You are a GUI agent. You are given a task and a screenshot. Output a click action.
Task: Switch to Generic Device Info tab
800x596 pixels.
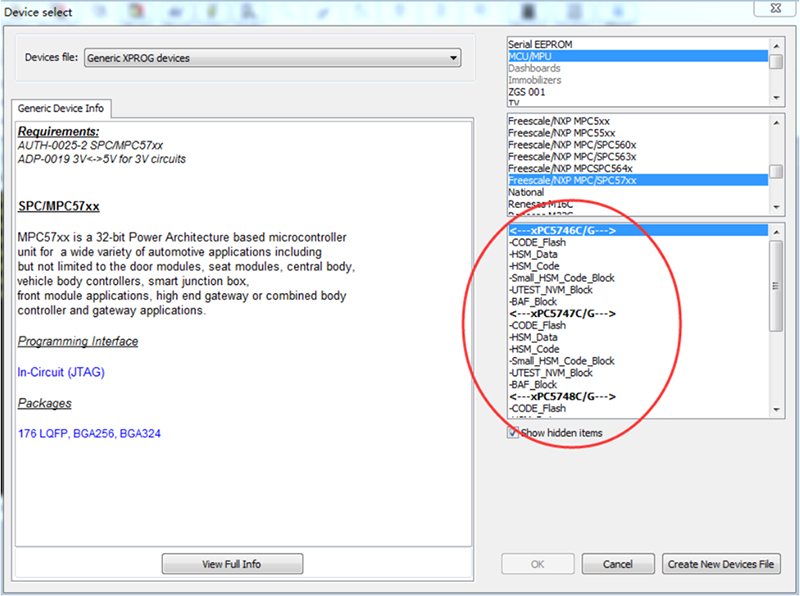click(x=62, y=109)
